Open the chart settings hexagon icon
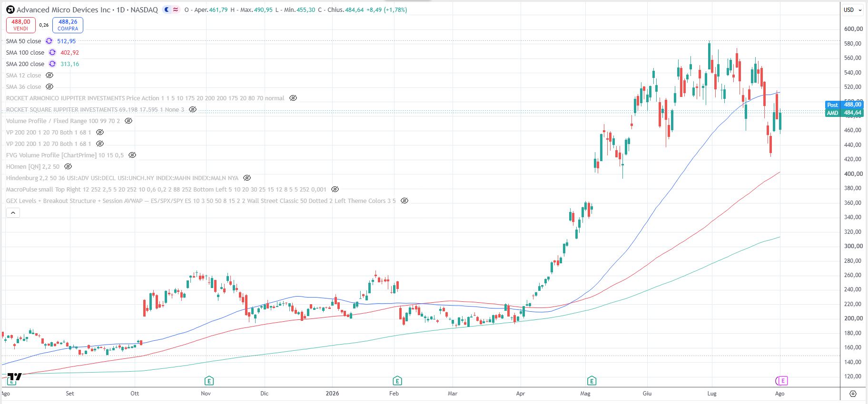This screenshot has width=868, height=404. coord(853,394)
